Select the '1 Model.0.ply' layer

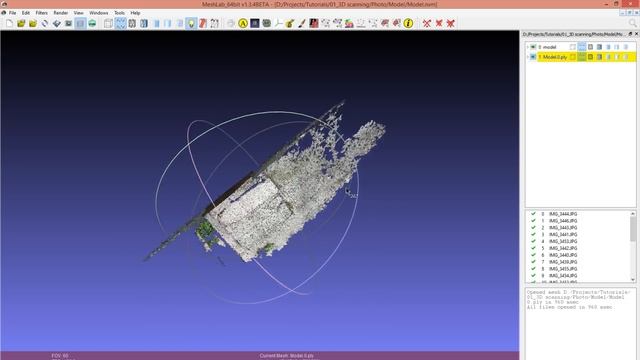[553, 57]
